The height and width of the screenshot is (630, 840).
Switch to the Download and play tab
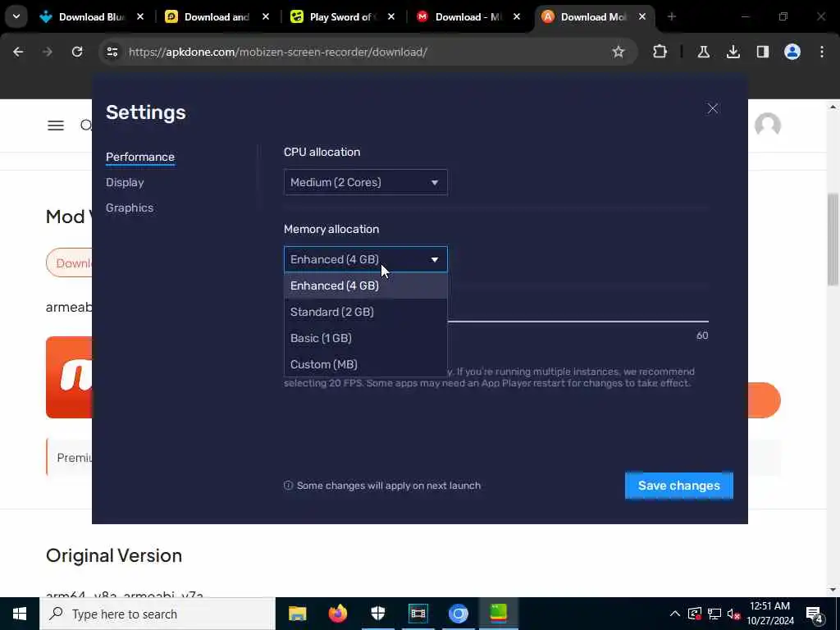point(217,17)
